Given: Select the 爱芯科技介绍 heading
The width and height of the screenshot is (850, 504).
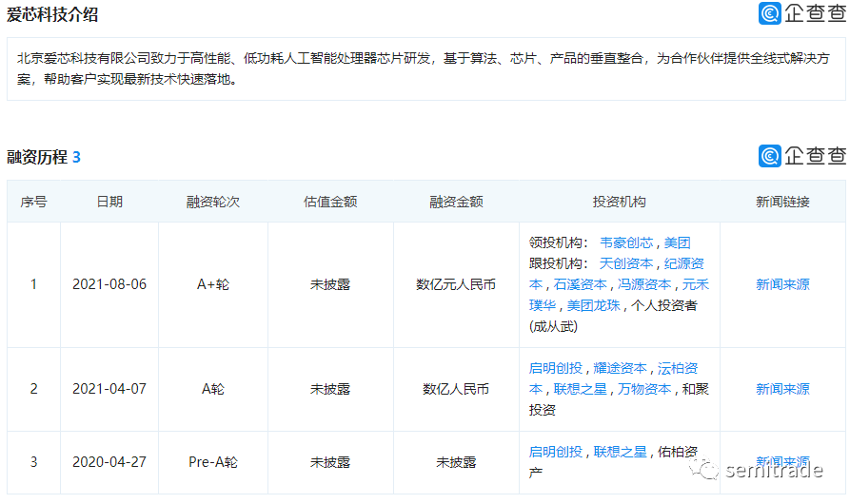Looking at the screenshot, I should (52, 14).
